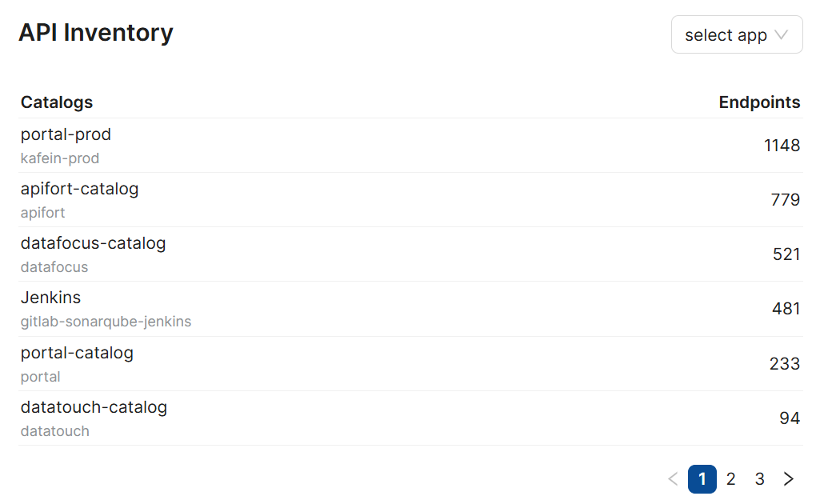
Task: Click the API Inventory heading
Action: [96, 33]
